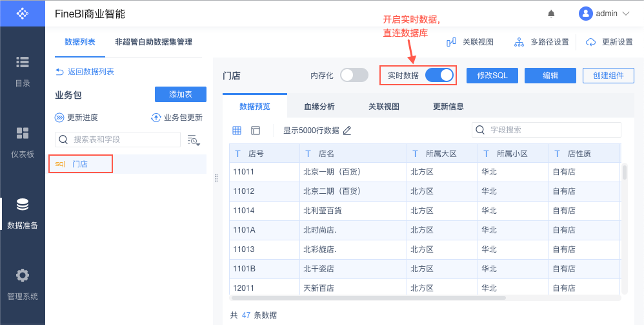Screen dimensions: 644x325
Task: Expand the admin user dropdown
Action: coord(604,14)
